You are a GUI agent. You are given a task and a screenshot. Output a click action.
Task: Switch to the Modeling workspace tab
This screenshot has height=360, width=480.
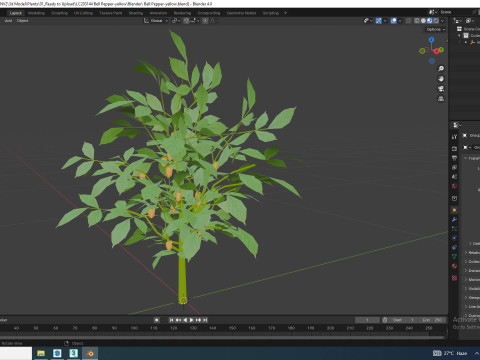tap(36, 13)
